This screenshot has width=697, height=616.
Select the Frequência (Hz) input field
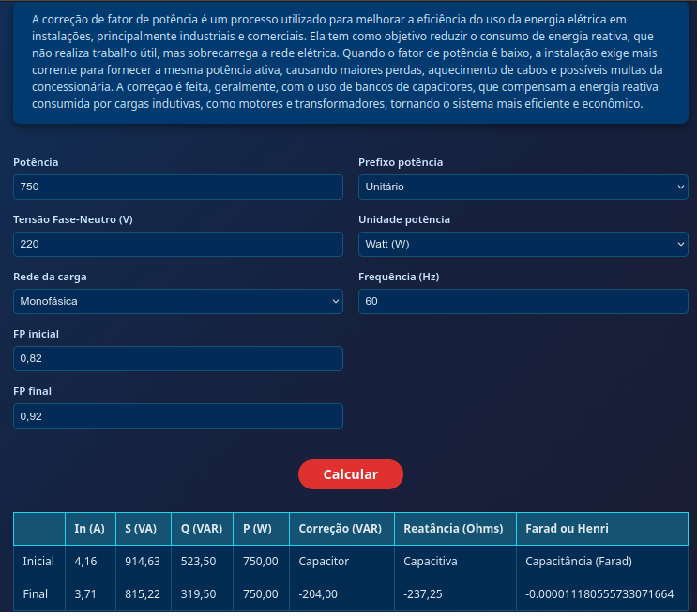(523, 301)
